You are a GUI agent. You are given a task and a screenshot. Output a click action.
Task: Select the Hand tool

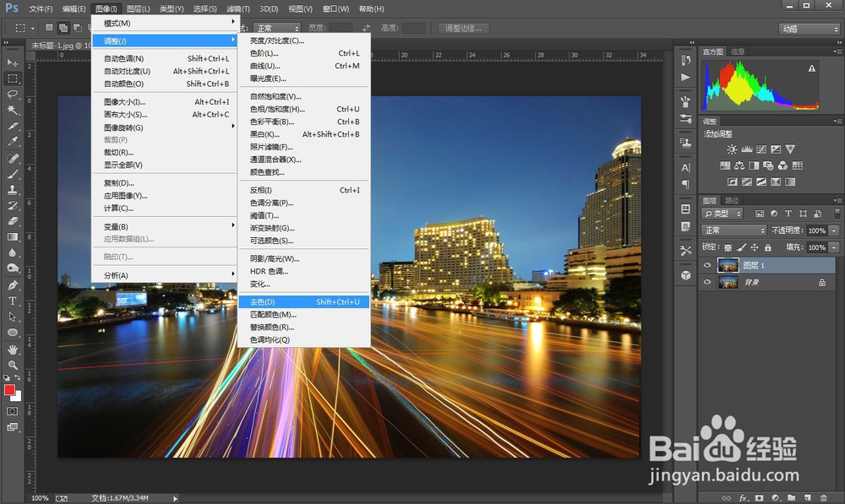(13, 350)
